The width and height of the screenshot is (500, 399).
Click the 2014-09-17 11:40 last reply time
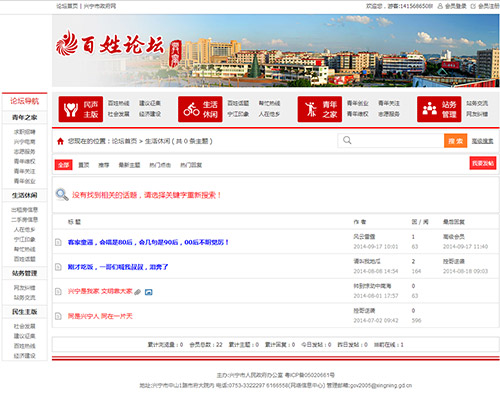(465, 247)
